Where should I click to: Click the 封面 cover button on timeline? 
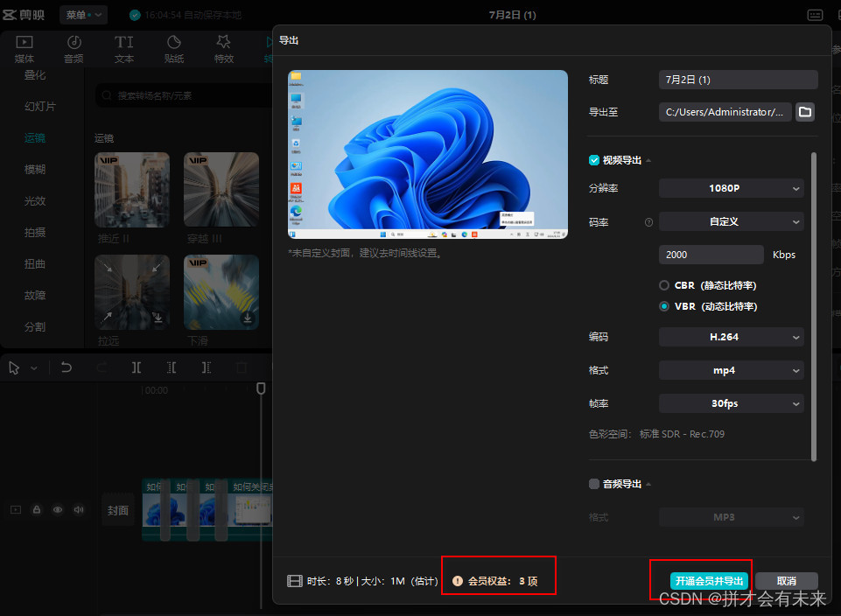(x=118, y=510)
